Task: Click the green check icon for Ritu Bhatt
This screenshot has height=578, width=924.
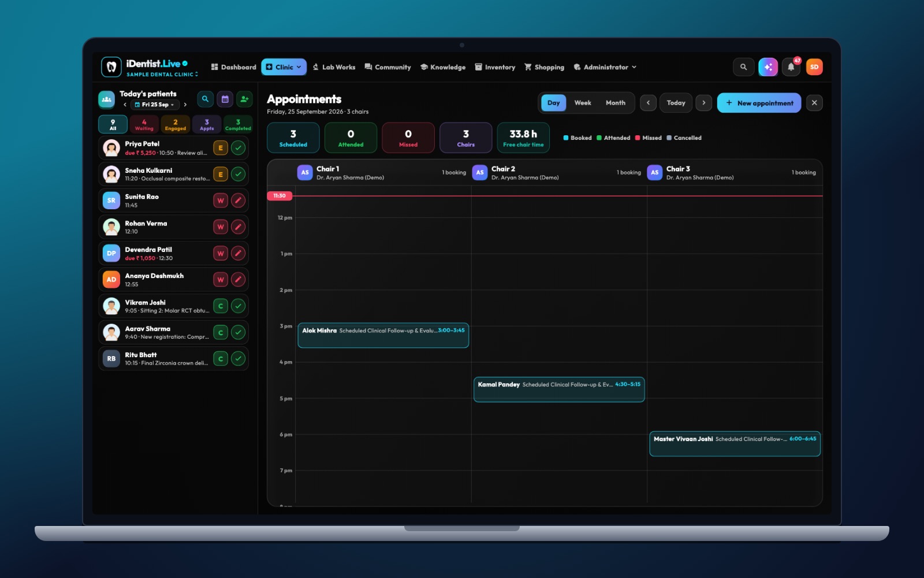Action: (x=238, y=359)
